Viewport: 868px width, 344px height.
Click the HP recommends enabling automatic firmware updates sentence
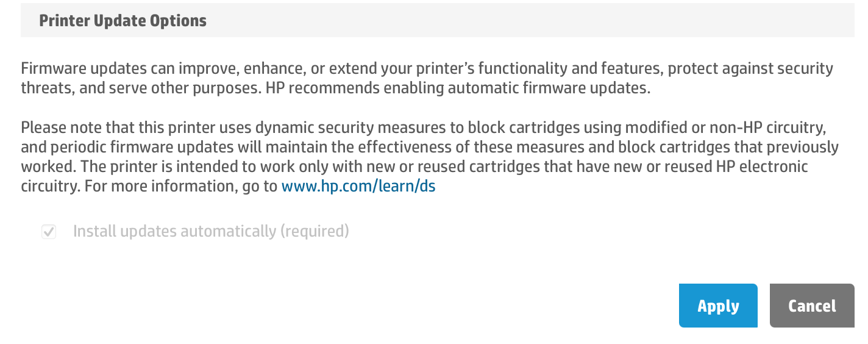click(458, 88)
